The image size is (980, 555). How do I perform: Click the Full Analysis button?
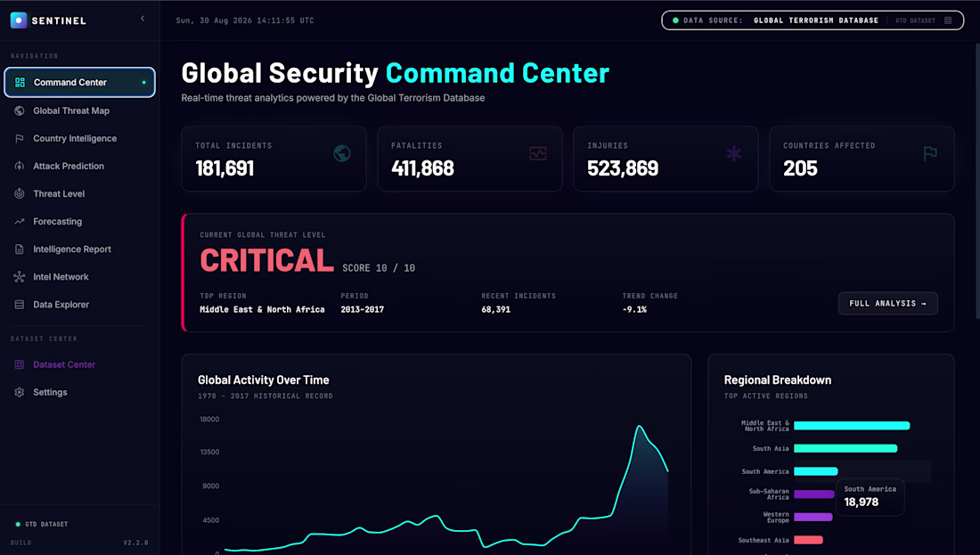point(887,304)
